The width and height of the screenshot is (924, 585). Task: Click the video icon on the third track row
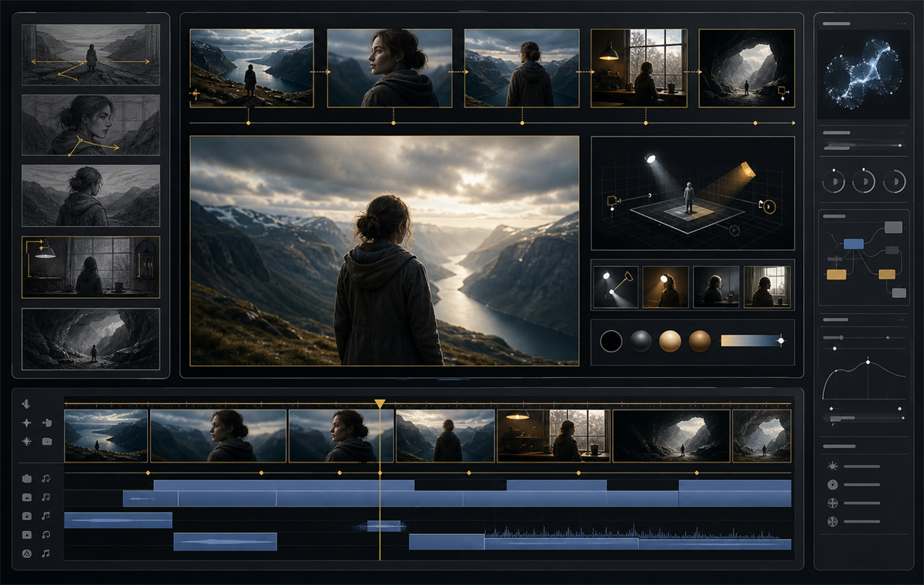[x=27, y=516]
